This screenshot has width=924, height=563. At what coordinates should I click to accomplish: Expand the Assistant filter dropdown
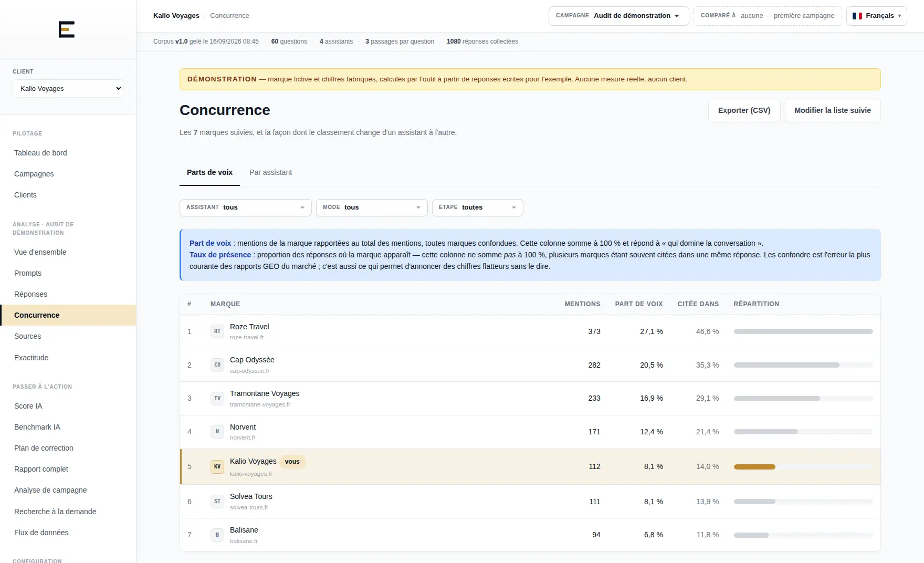(x=246, y=207)
